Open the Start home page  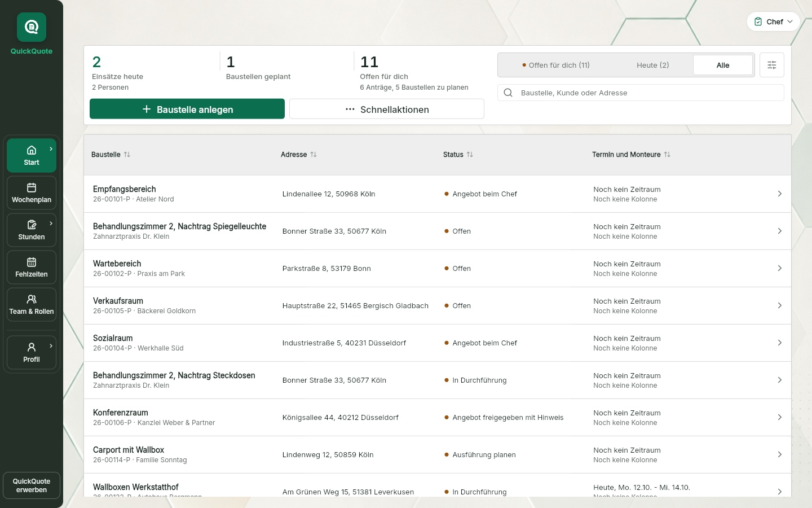(32, 155)
